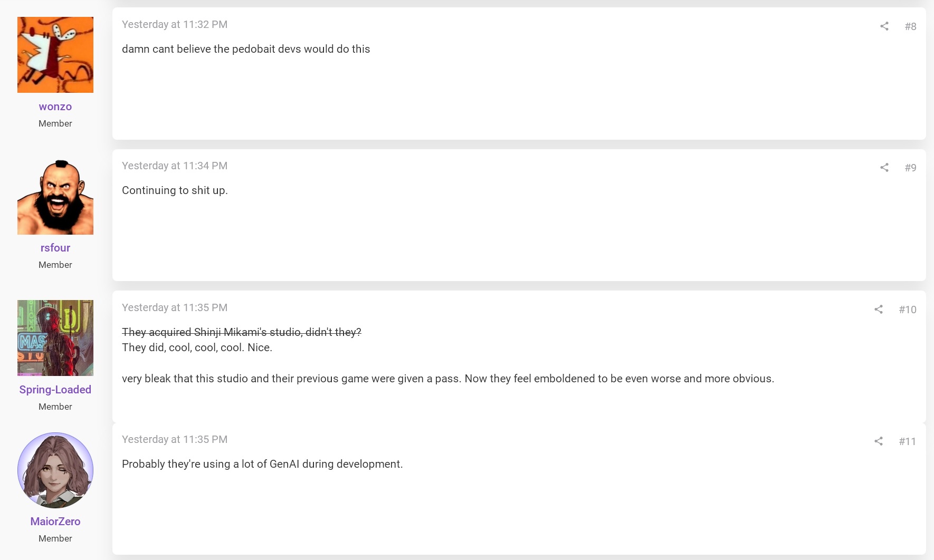Follow the #10 post permalink
Viewport: 934px width, 560px height.
tap(908, 310)
